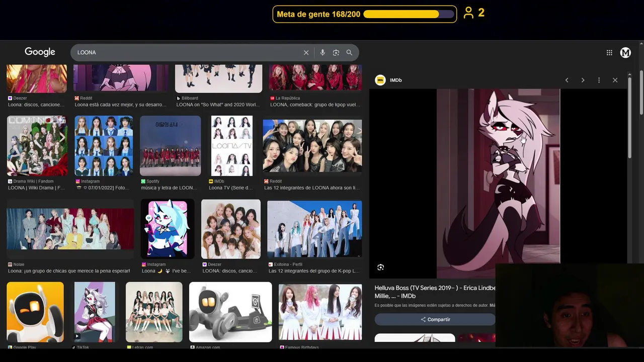Open the Google apps grid
Viewport: 644px width, 362px height.
[x=609, y=52]
